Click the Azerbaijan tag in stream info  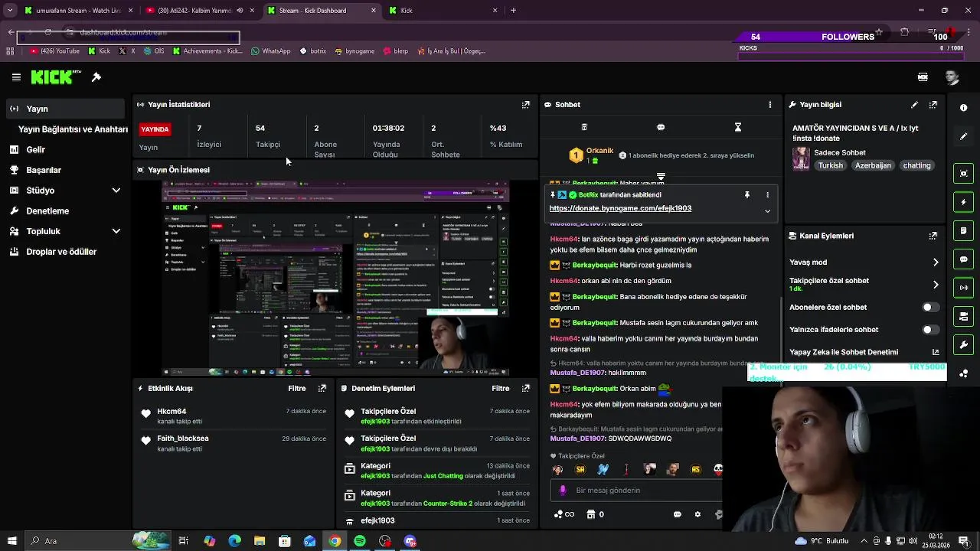point(873,165)
